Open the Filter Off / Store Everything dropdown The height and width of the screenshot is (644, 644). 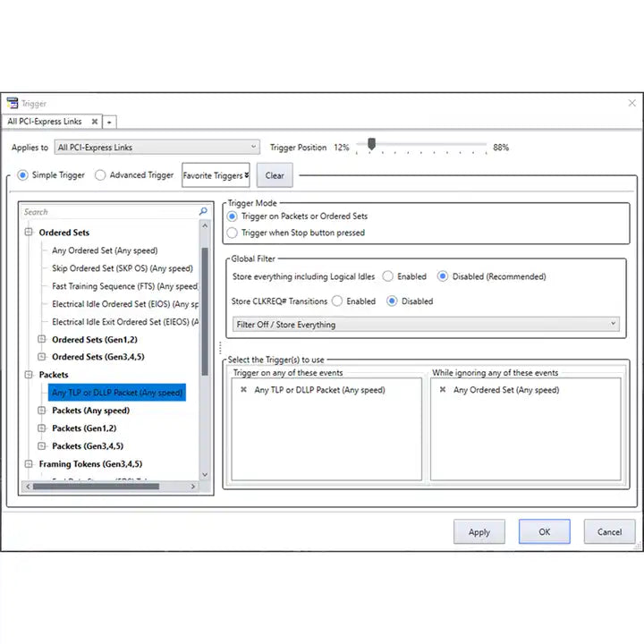[x=425, y=324]
